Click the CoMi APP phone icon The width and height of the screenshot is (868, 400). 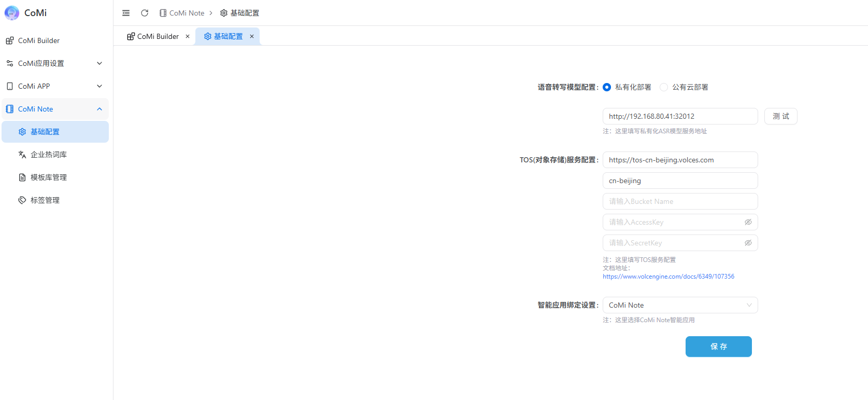point(10,86)
